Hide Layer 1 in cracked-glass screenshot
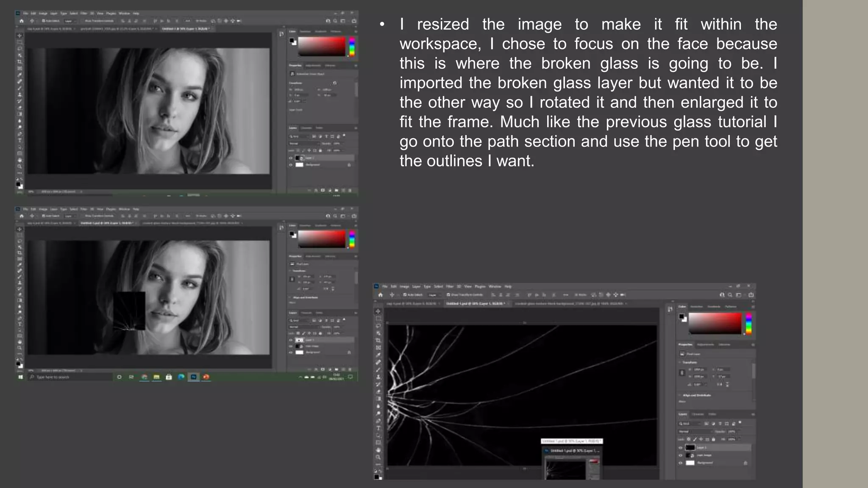The width and height of the screenshot is (868, 488). 681,448
